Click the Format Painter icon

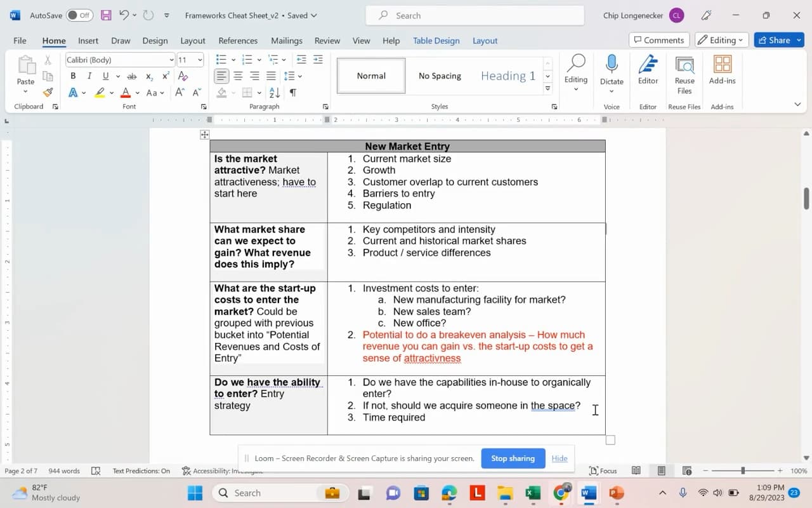click(48, 93)
